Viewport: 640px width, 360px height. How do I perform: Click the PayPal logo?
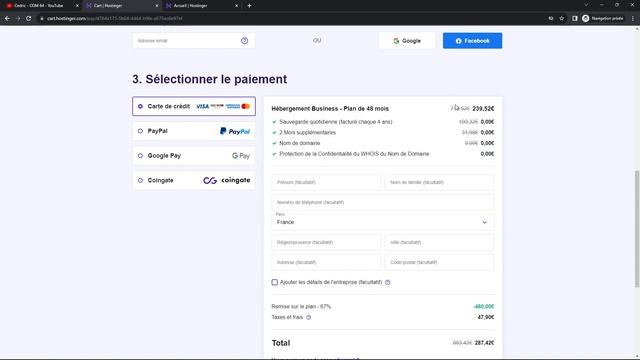click(x=235, y=131)
